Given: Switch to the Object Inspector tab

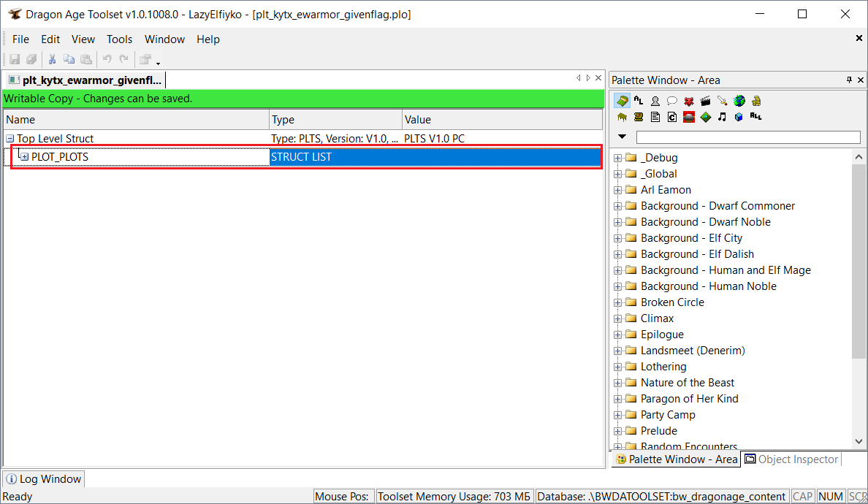Looking at the screenshot, I should [791, 459].
